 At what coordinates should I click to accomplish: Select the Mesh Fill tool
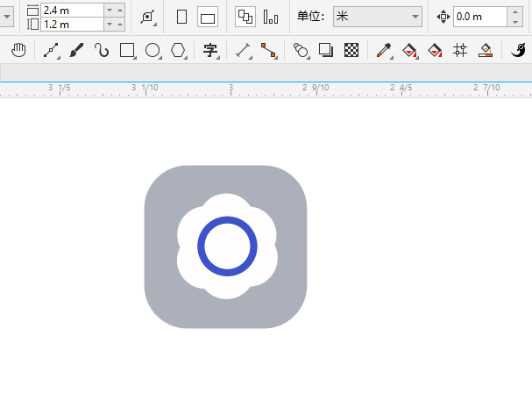pyautogui.click(x=460, y=50)
